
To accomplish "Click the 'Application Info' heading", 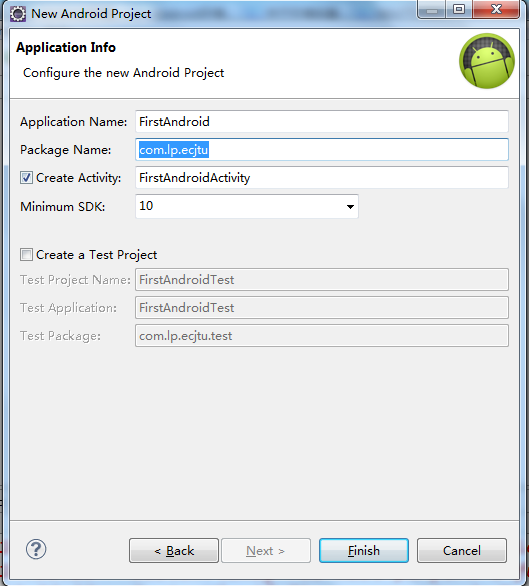I will [x=66, y=47].
